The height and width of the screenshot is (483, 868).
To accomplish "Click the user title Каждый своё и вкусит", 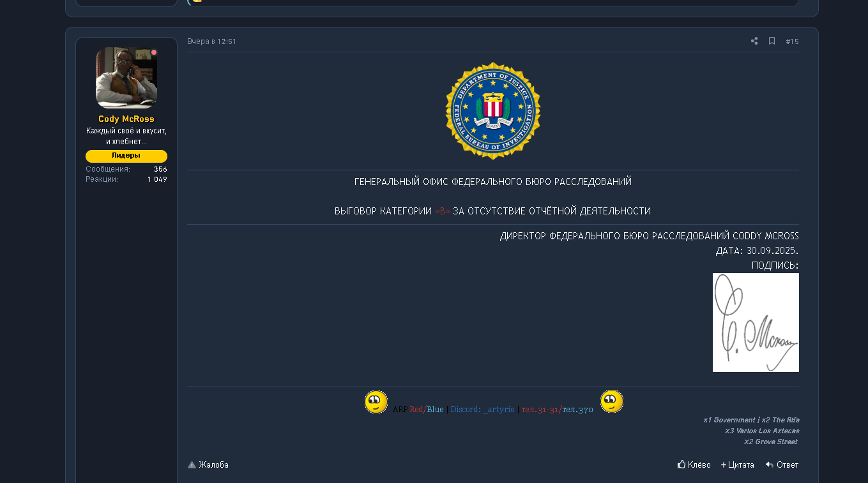I will [x=126, y=136].
